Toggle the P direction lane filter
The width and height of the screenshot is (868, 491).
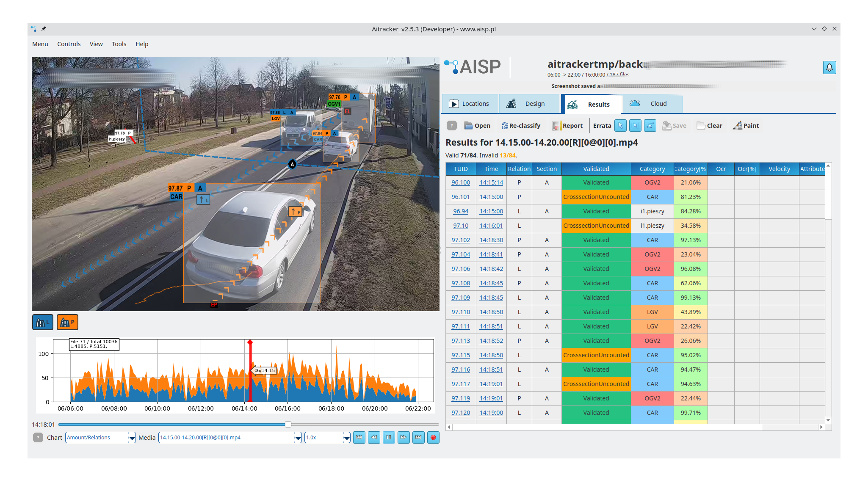[x=67, y=323]
